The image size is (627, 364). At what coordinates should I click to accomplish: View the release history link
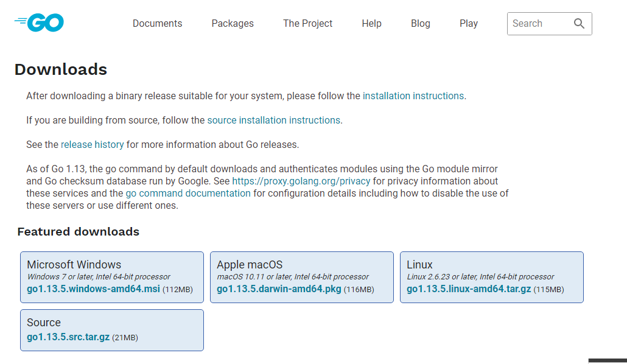point(93,144)
